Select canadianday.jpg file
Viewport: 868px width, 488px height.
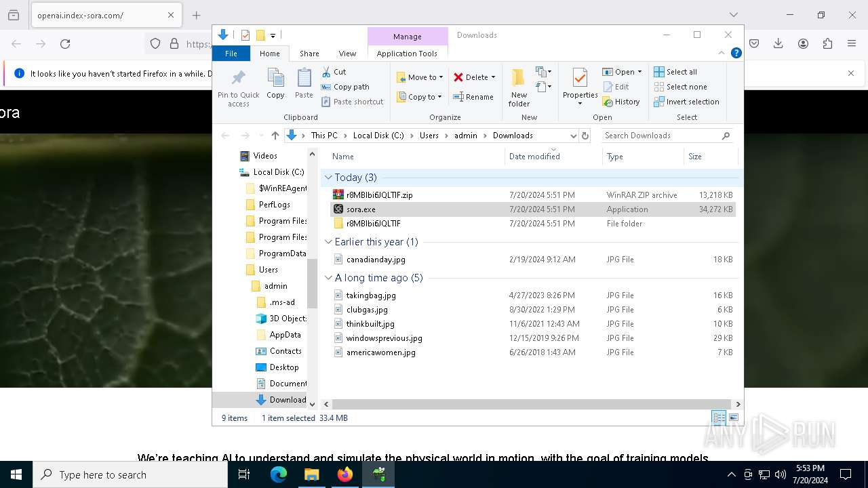(x=376, y=260)
